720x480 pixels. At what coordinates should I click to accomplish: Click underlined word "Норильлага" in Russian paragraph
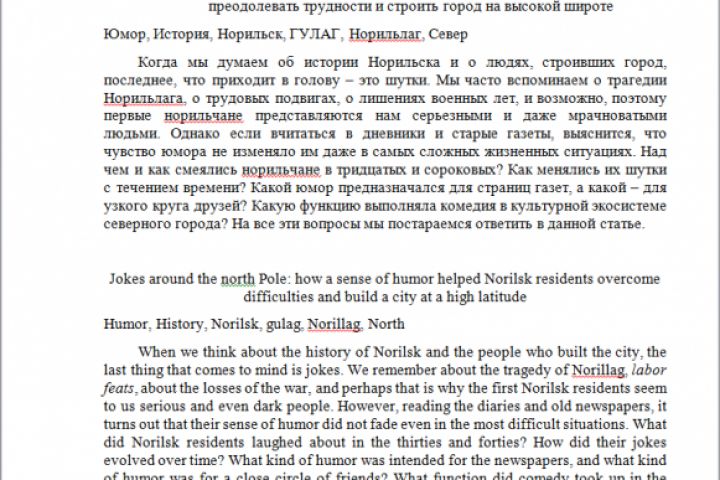[144, 98]
